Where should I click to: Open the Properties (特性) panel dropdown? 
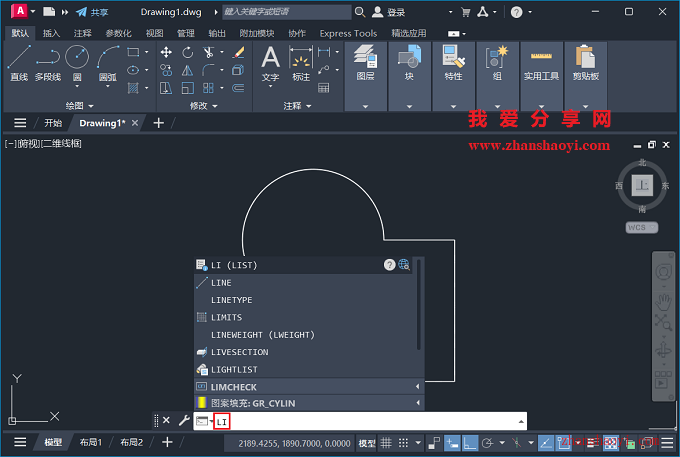(x=453, y=106)
